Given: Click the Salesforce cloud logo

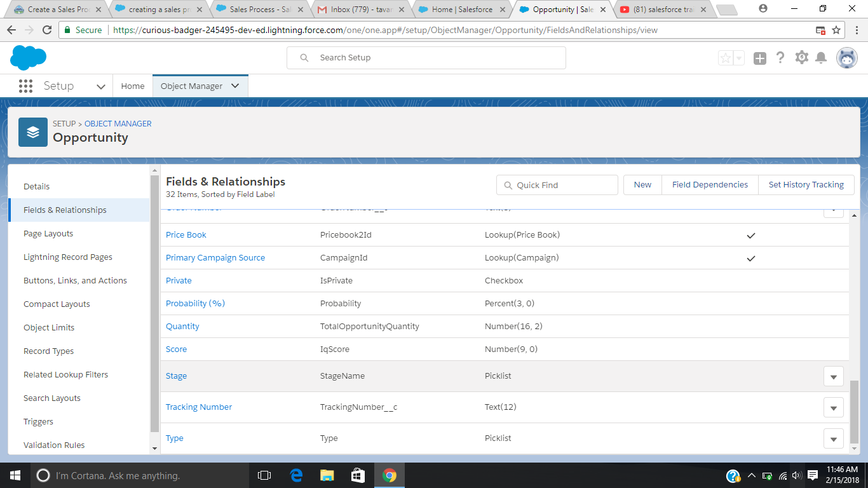Looking at the screenshot, I should (x=28, y=58).
